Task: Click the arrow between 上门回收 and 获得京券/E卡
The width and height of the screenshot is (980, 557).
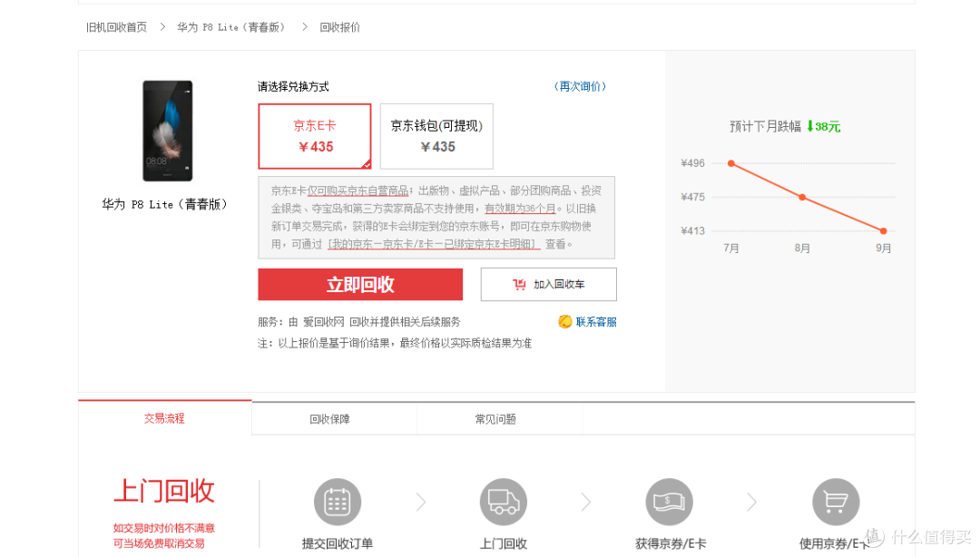Action: tap(586, 502)
